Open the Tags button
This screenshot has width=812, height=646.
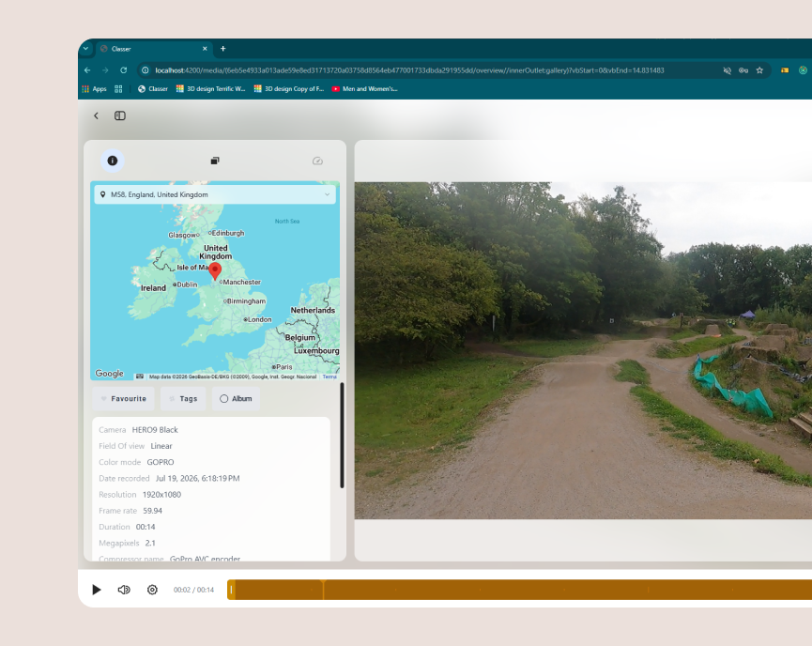click(x=183, y=398)
